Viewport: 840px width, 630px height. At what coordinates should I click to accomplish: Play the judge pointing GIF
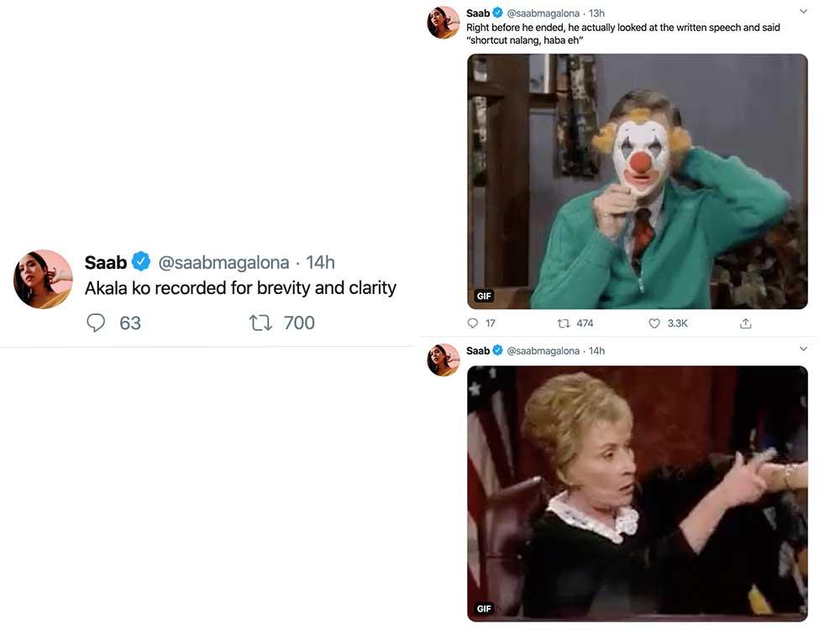click(637, 493)
